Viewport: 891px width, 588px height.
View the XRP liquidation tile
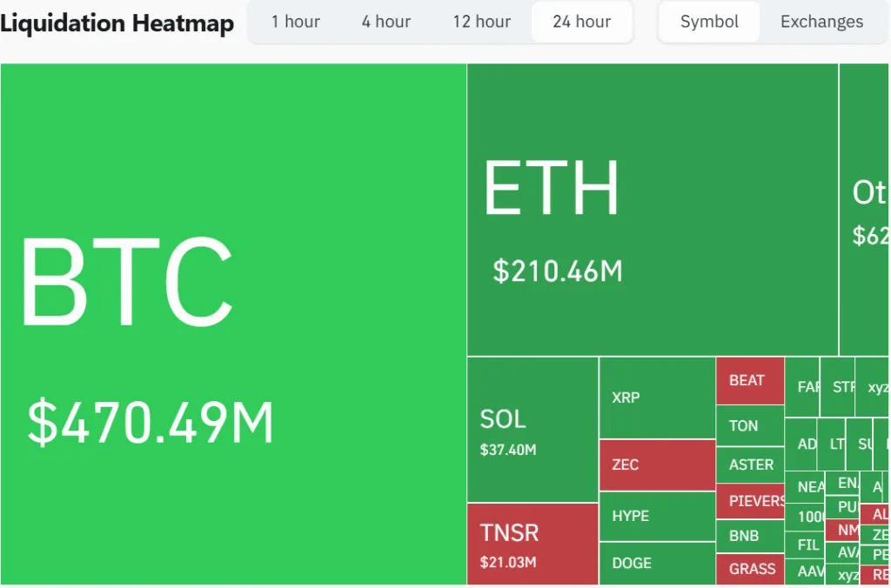657,396
